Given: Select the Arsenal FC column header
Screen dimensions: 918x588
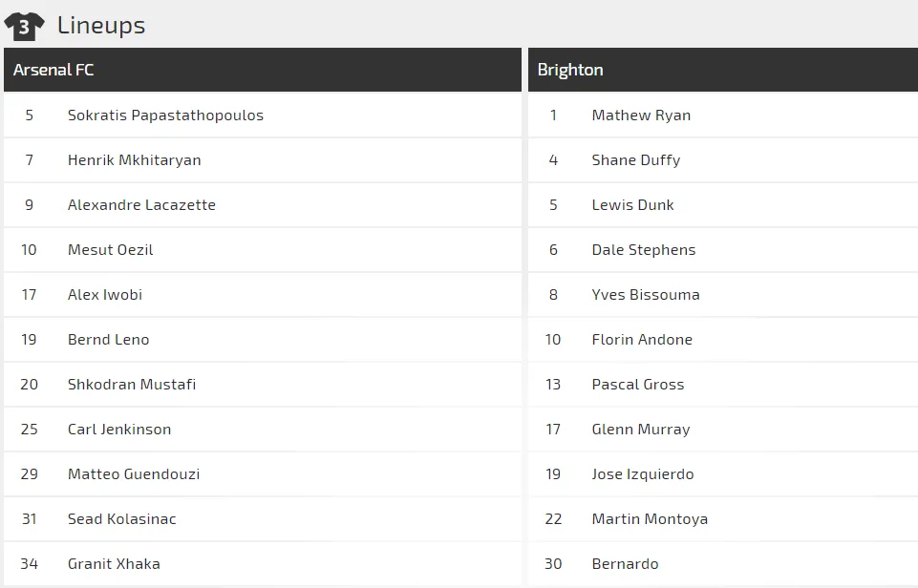Looking at the screenshot, I should pos(53,70).
